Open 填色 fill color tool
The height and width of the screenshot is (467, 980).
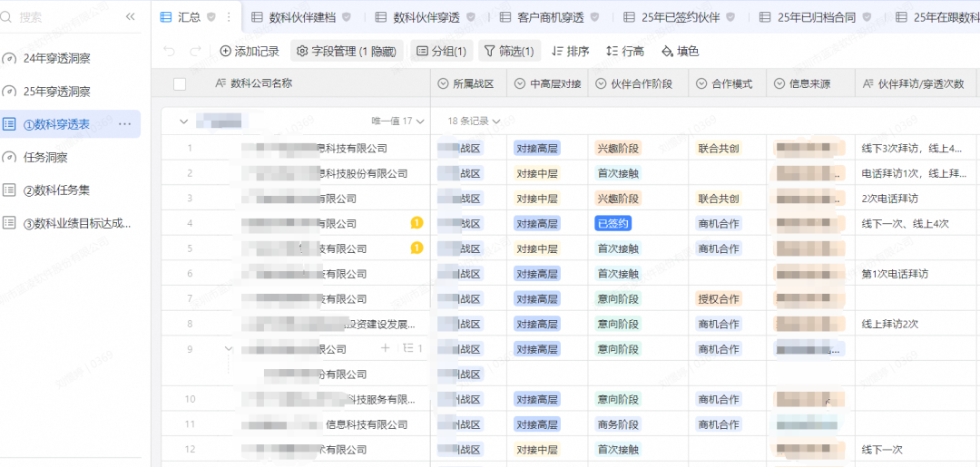point(681,52)
